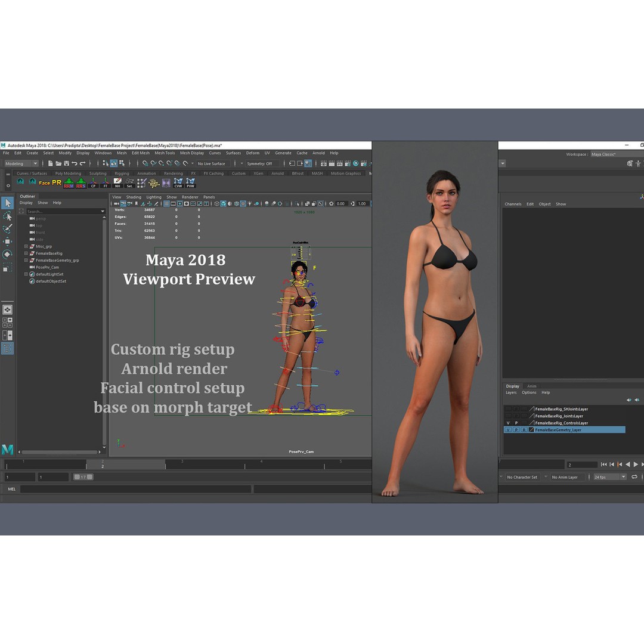Click the New Scene icon
Screen dimensions: 644x644
[x=50, y=163]
